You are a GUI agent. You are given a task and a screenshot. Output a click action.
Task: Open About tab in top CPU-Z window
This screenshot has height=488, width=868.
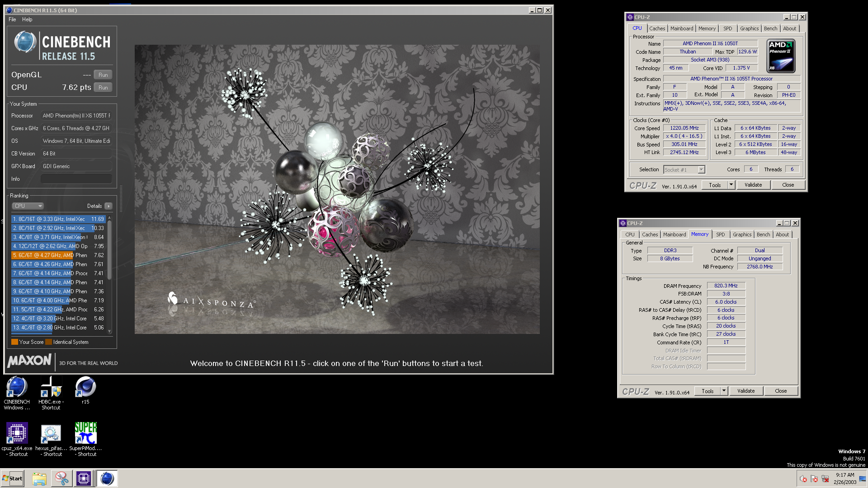(789, 28)
